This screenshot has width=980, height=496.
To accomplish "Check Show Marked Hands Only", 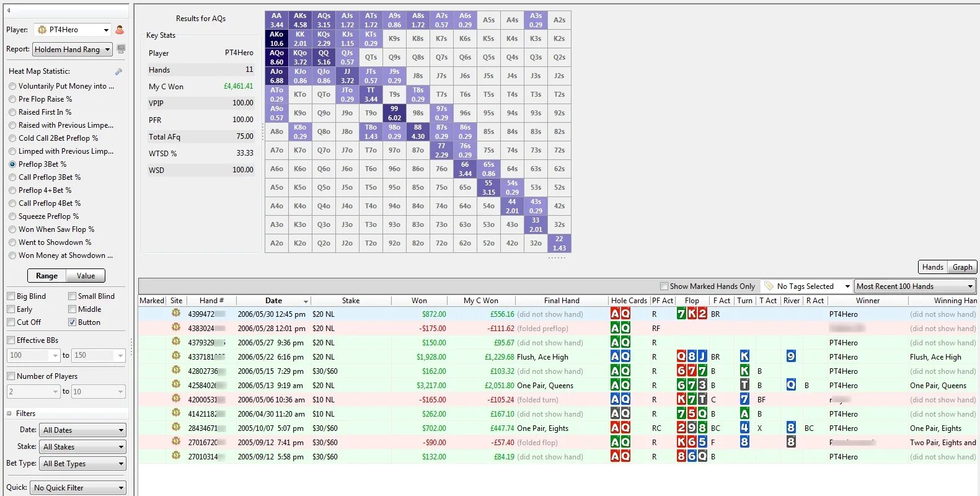I will [x=664, y=286].
